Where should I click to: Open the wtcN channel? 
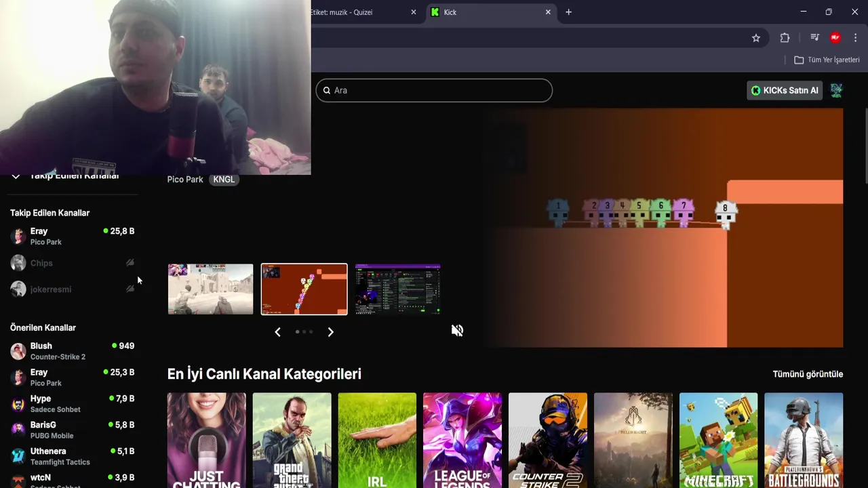(73, 481)
